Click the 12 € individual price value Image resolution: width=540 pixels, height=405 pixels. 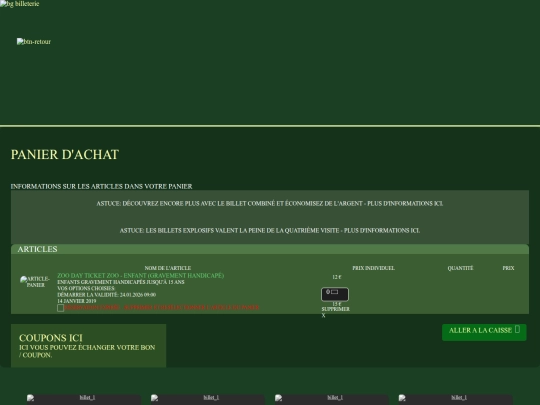(x=337, y=277)
